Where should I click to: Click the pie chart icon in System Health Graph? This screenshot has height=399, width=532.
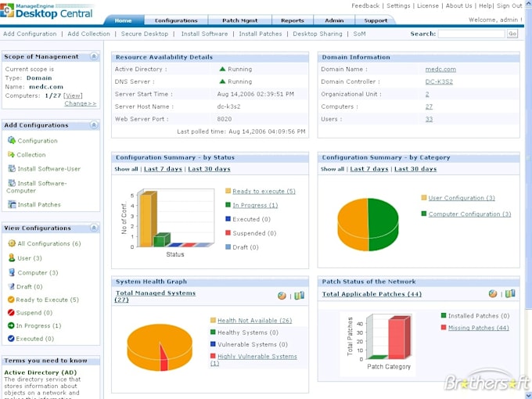click(282, 296)
